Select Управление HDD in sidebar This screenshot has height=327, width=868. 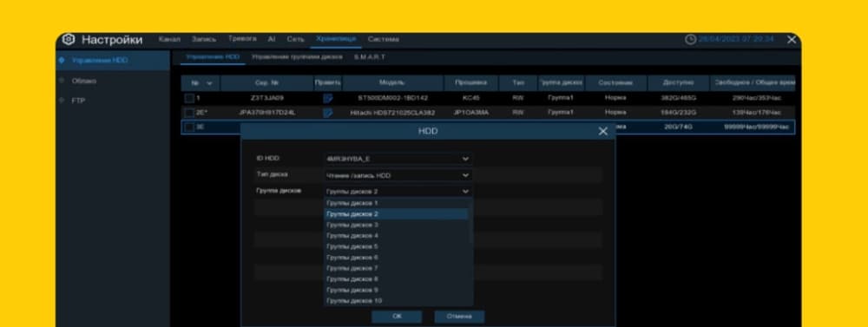[113, 61]
